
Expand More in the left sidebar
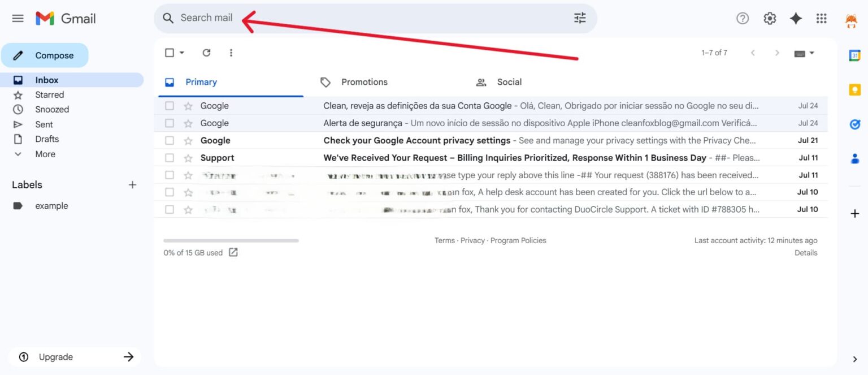click(45, 154)
